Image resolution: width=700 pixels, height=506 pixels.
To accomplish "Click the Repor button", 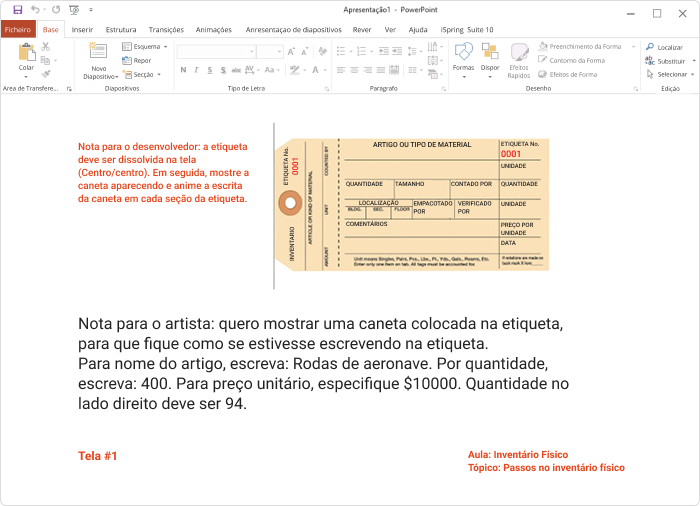I will [x=137, y=60].
